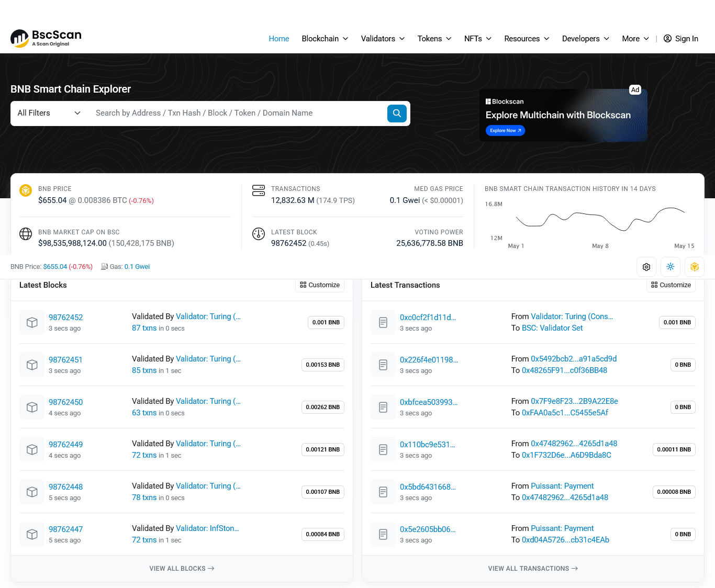This screenshot has height=588, width=715.
Task: Toggle light theme with the sun icon
Action: pos(671,267)
